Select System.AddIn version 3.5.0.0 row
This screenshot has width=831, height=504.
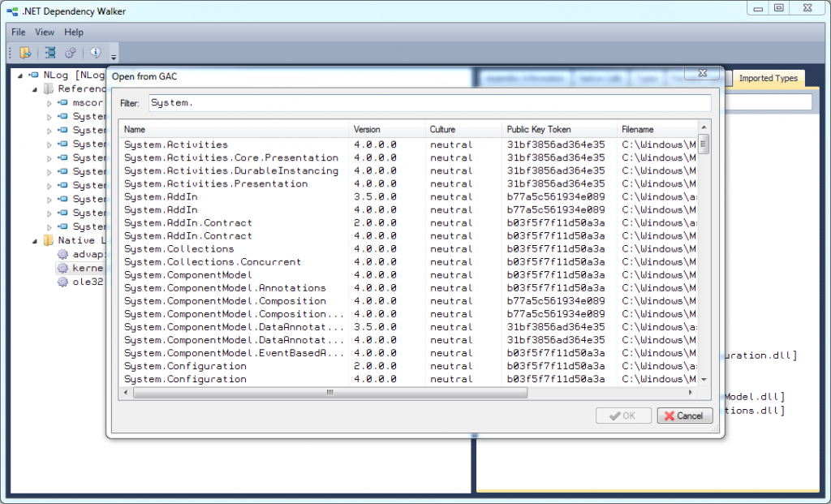(409, 196)
